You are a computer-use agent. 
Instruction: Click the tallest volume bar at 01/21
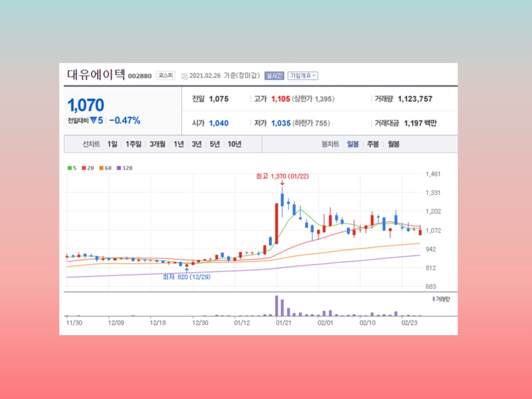coord(277,306)
